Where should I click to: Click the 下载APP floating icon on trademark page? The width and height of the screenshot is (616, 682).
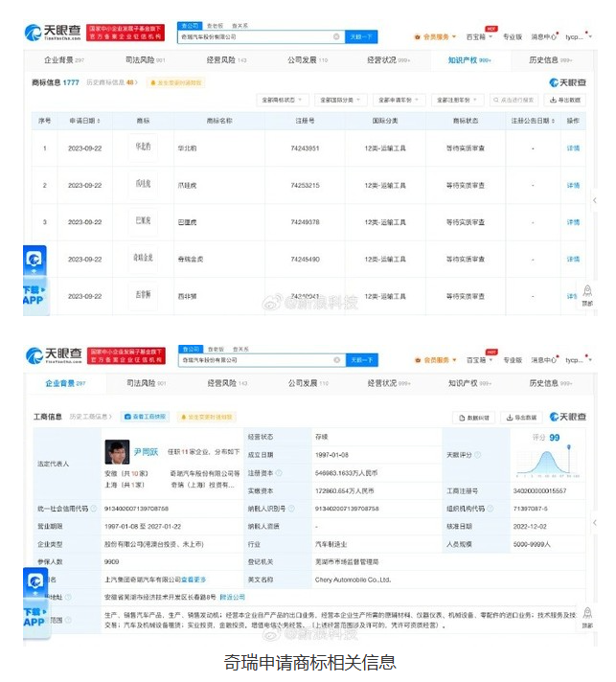coord(34,279)
